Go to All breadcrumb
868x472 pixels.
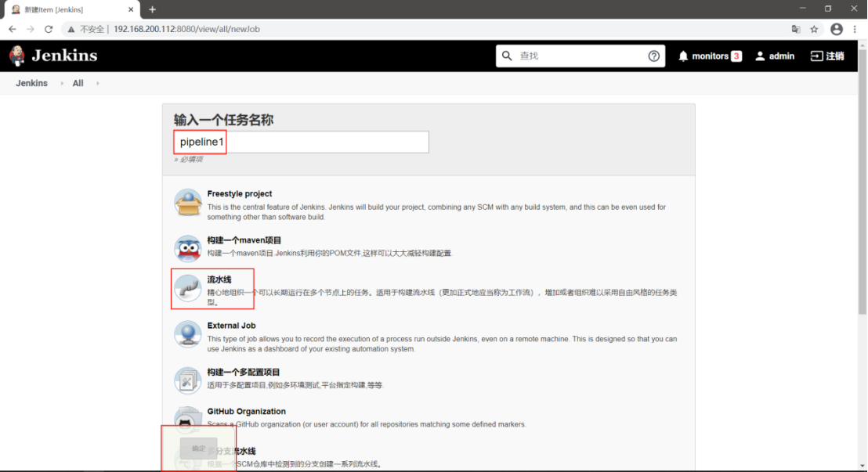[x=78, y=83]
